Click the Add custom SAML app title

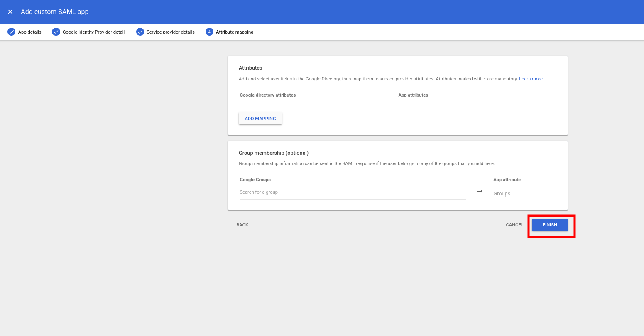click(55, 12)
